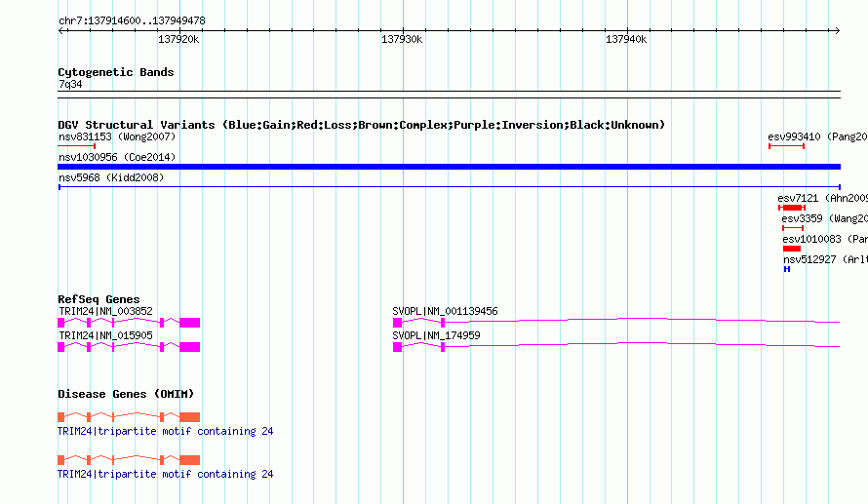
Task: Select the nsv831153 (Wong2007) variant label
Action: (117, 136)
